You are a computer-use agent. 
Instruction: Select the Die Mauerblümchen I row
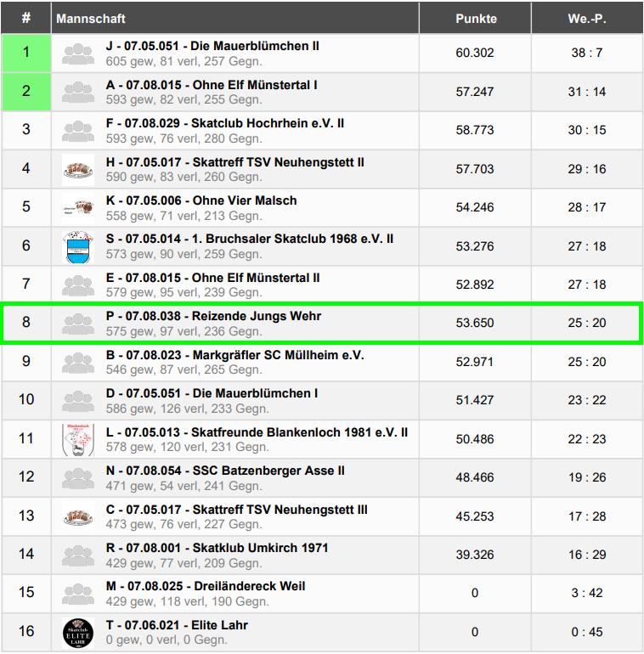pyautogui.click(x=322, y=400)
